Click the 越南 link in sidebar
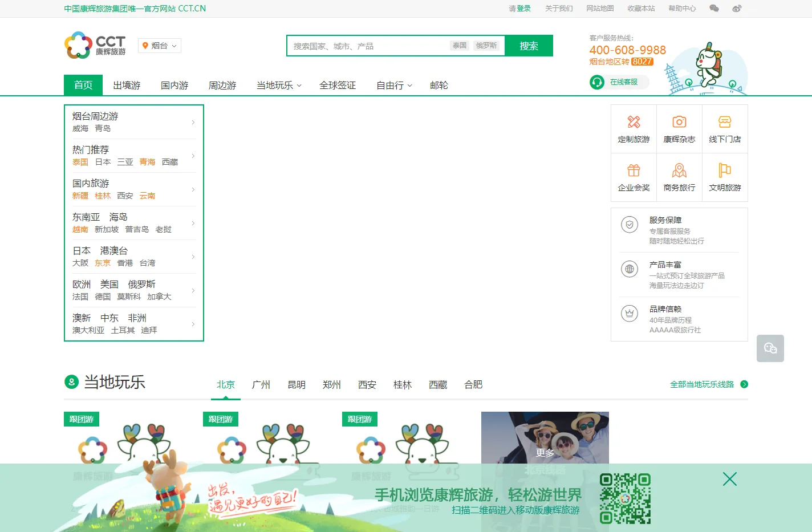 click(x=80, y=230)
